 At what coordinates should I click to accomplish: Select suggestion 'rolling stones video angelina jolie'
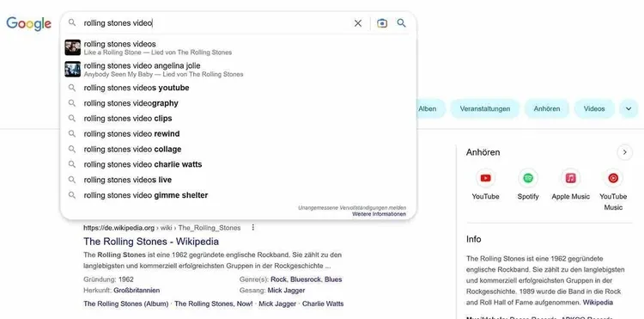(238, 70)
